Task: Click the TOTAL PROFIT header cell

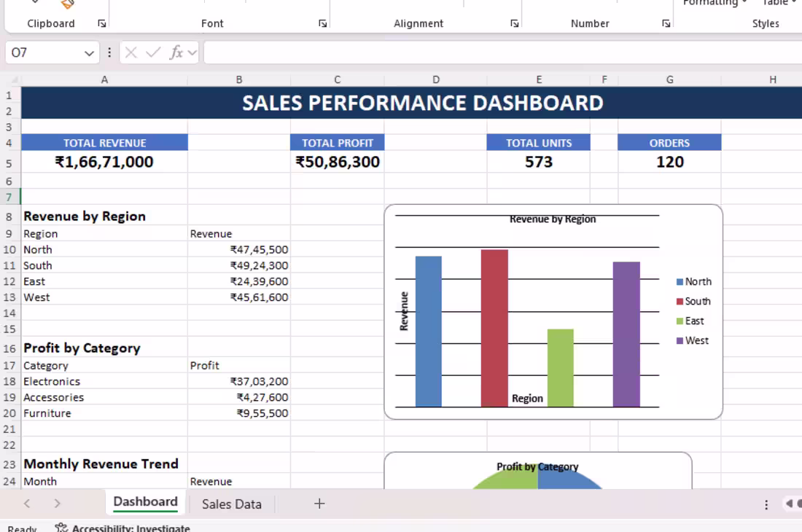Action: click(x=337, y=143)
